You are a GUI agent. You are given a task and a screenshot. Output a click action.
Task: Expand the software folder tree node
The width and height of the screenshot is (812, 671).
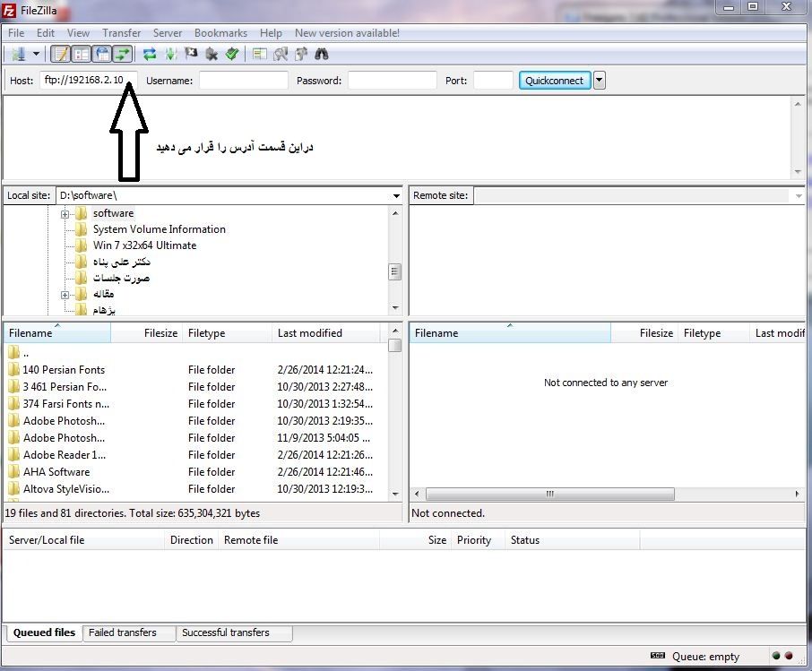(x=65, y=213)
